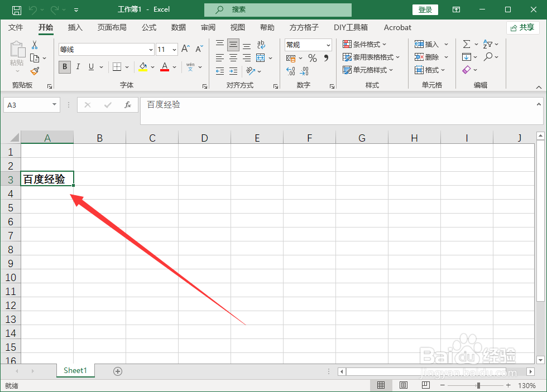Open Conditional Formatting 条件格式 menu

click(x=364, y=44)
